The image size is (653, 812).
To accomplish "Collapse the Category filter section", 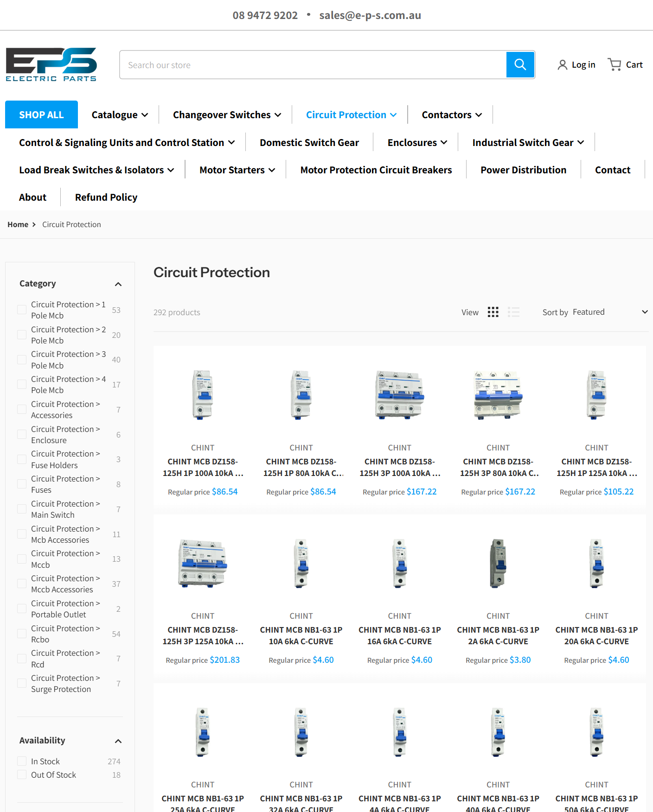I will [x=118, y=284].
